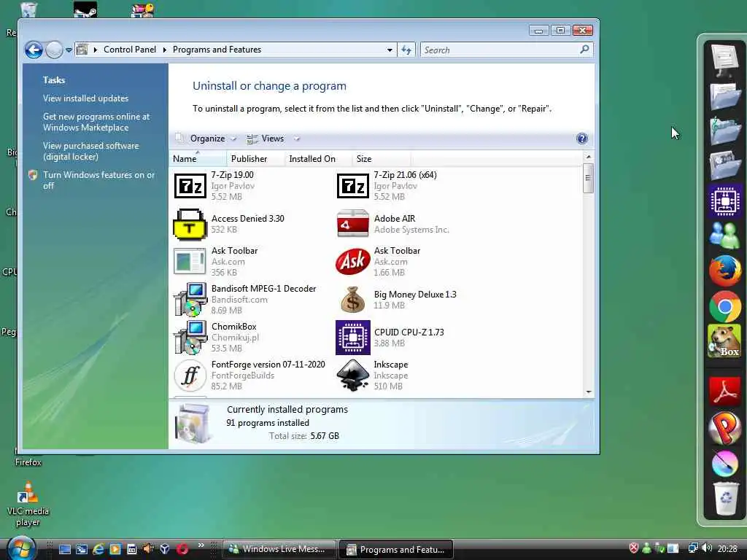Launch CPU-Z from the right dock

click(724, 201)
